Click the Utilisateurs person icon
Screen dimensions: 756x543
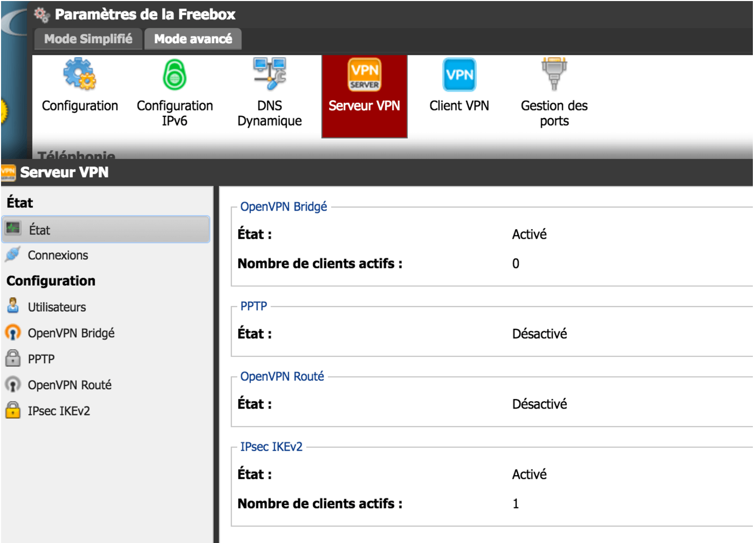pyautogui.click(x=13, y=306)
